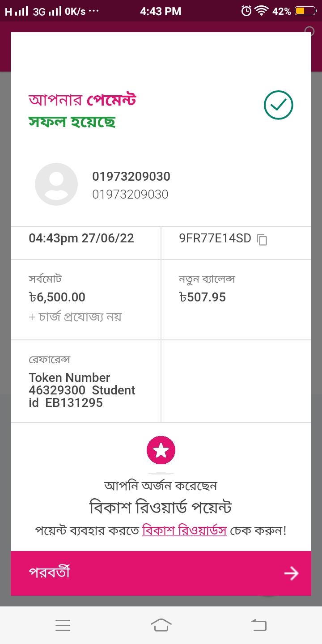
Task: Open the বিকাশ রিওয়ার্ডস link
Action: coord(184,531)
